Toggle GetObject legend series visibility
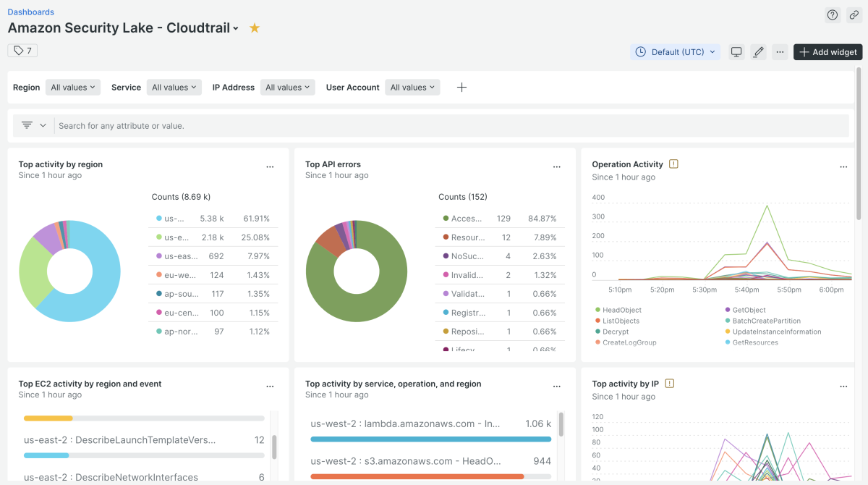This screenshot has width=868, height=485. [x=749, y=310]
